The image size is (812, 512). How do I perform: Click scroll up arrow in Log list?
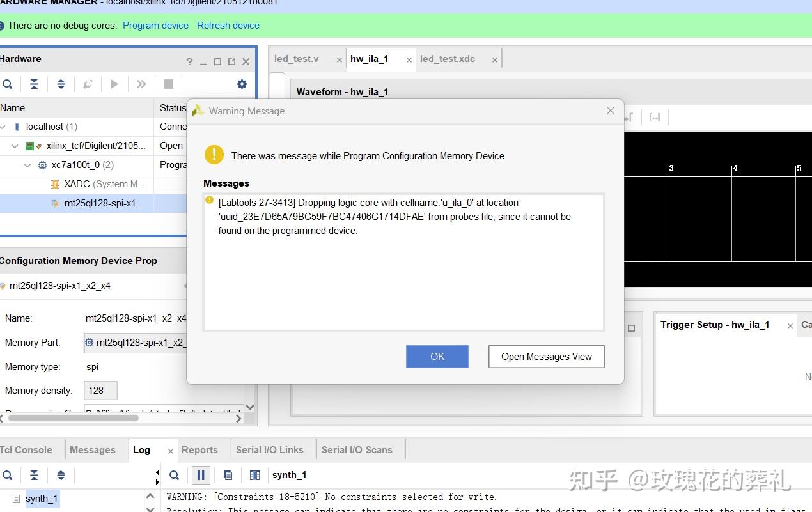(x=150, y=496)
